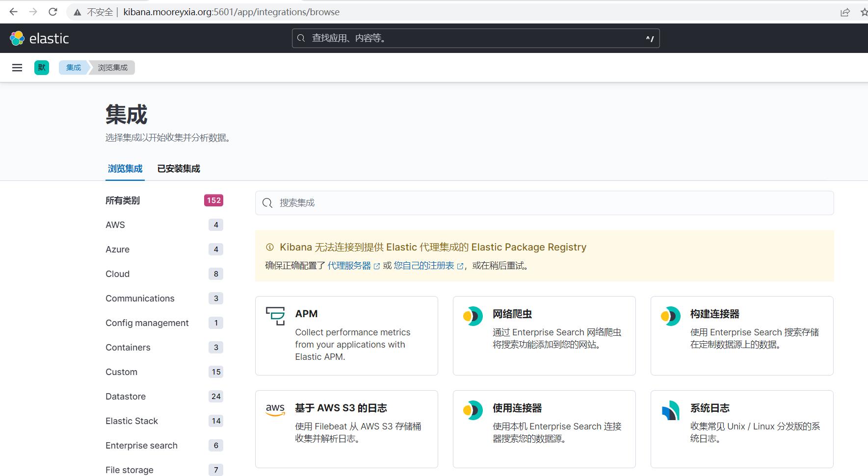
Task: Click the info icon in registry warning
Action: 269,247
